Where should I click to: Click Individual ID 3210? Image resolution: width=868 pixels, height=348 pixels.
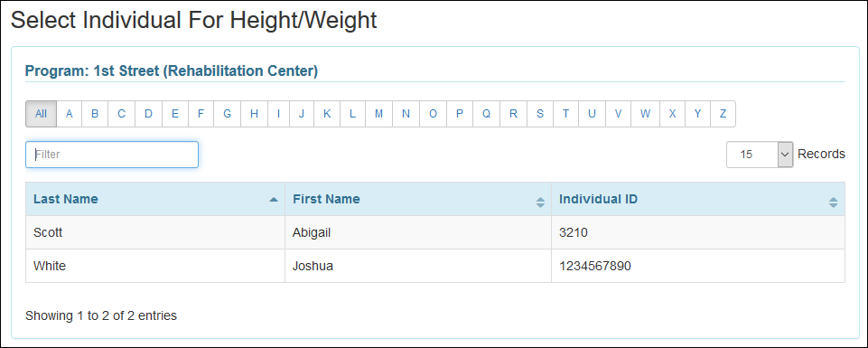(x=573, y=232)
